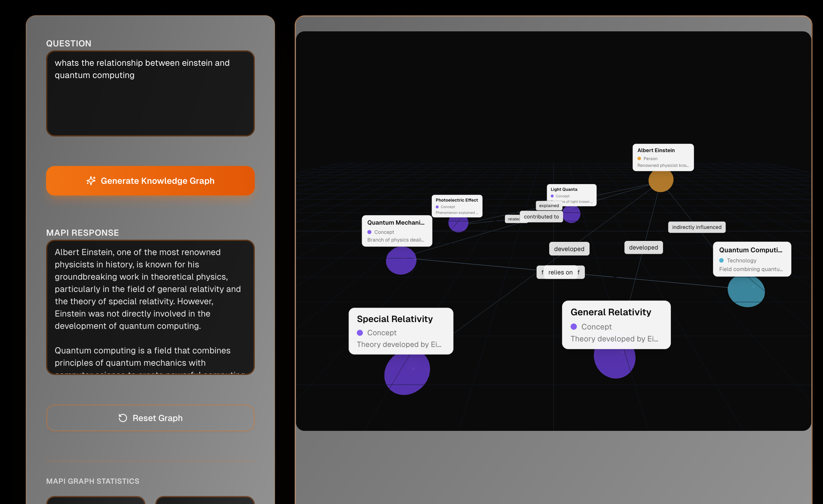This screenshot has width=823, height=504.
Task: Click the 'contributed to' edge label
Action: [541, 217]
